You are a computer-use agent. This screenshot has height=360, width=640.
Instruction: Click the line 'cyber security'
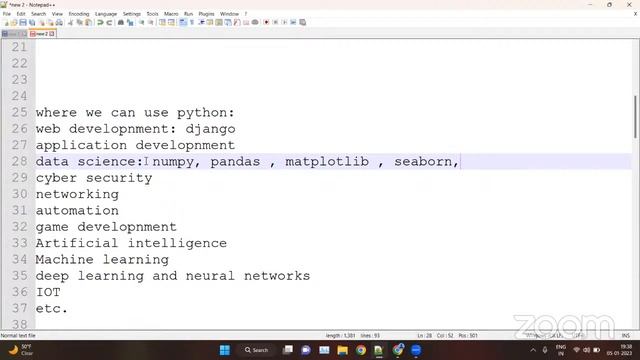tap(94, 178)
